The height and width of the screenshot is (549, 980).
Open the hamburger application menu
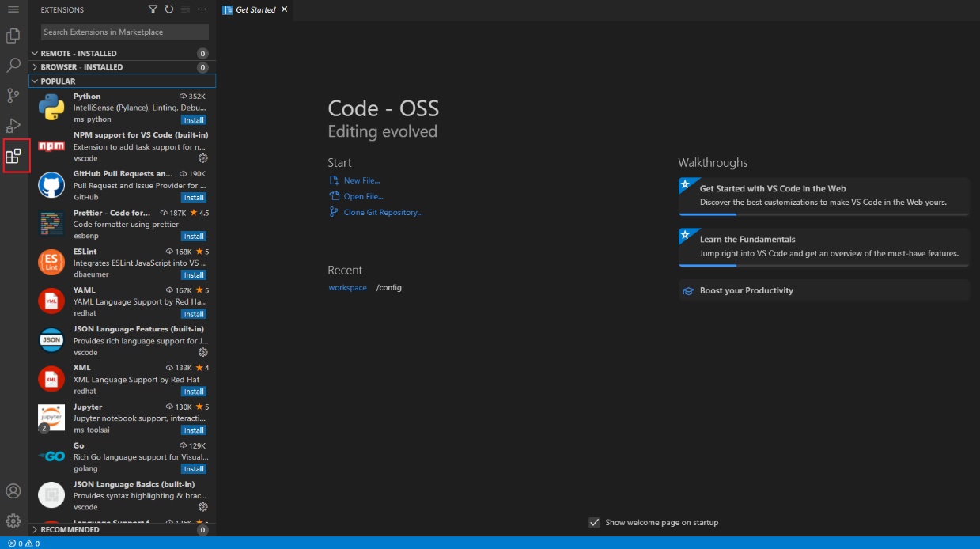[13, 9]
